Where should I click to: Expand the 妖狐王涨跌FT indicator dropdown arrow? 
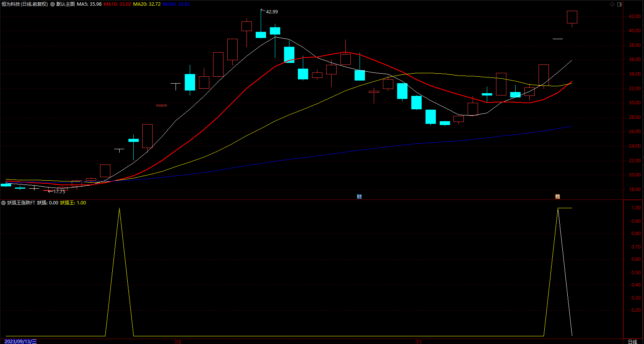click(x=3, y=203)
